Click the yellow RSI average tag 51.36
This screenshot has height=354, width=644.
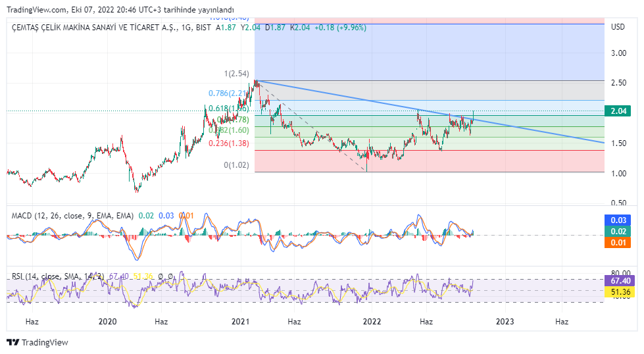pyautogui.click(x=620, y=292)
